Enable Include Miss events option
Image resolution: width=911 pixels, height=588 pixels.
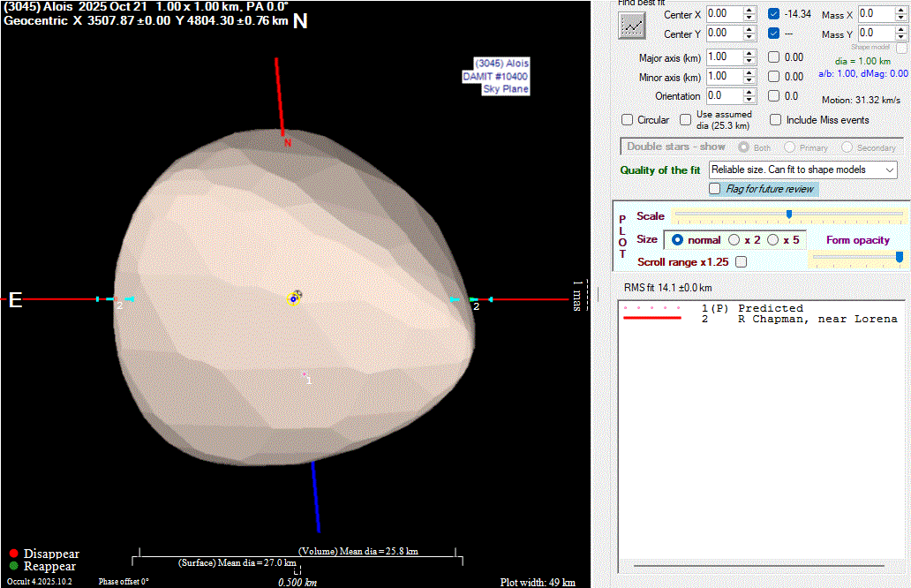(776, 120)
